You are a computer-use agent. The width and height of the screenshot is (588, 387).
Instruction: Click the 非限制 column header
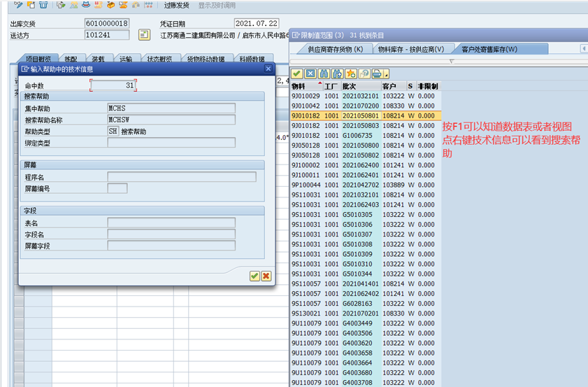coord(429,86)
